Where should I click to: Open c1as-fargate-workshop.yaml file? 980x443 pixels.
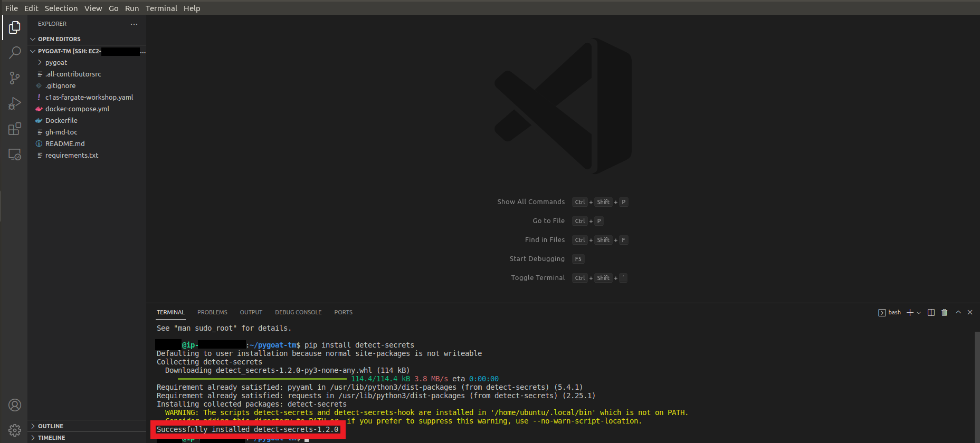[x=87, y=97]
